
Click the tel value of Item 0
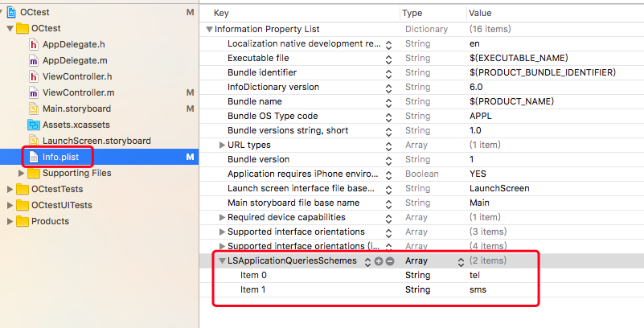pos(475,275)
